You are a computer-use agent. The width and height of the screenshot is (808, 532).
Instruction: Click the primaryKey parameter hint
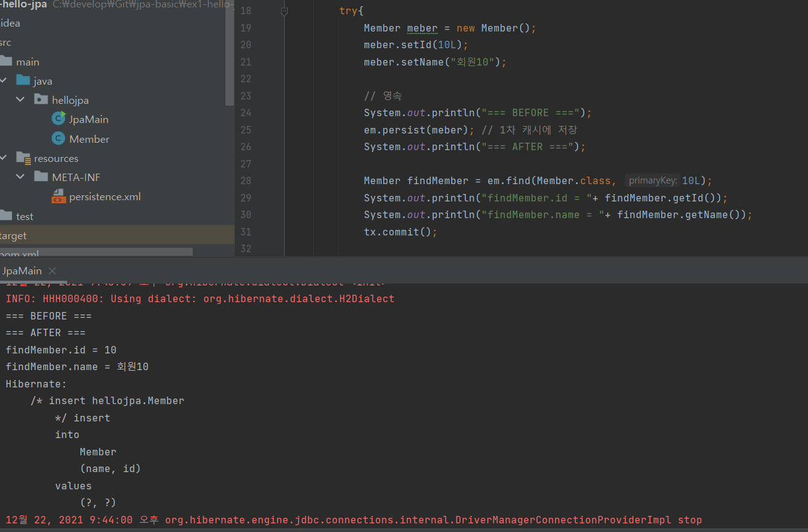653,181
